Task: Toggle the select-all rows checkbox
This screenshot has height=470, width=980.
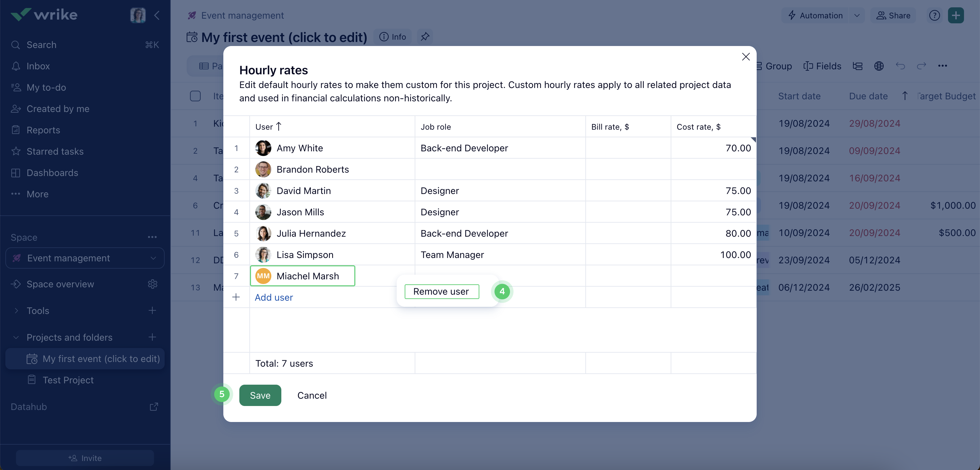Action: tap(195, 96)
